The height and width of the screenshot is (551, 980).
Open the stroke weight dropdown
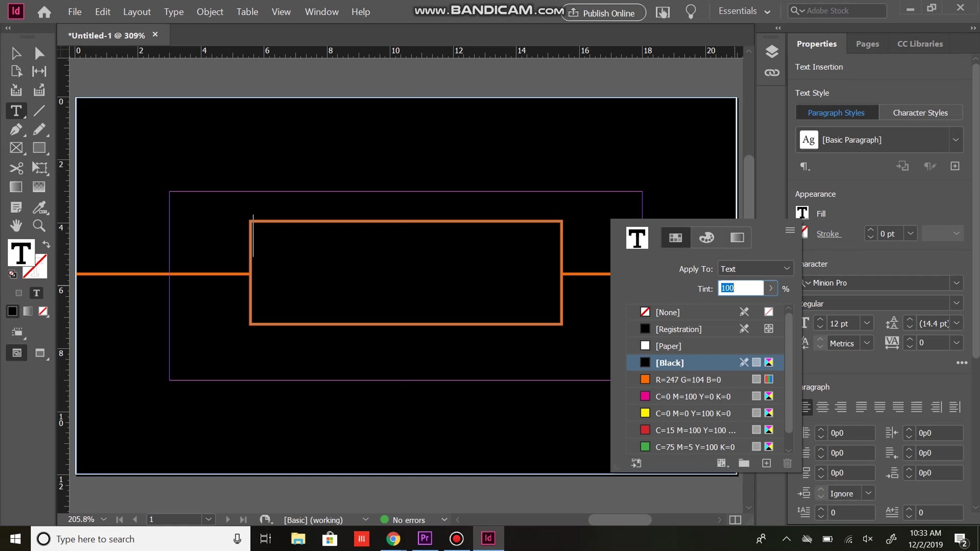(910, 233)
